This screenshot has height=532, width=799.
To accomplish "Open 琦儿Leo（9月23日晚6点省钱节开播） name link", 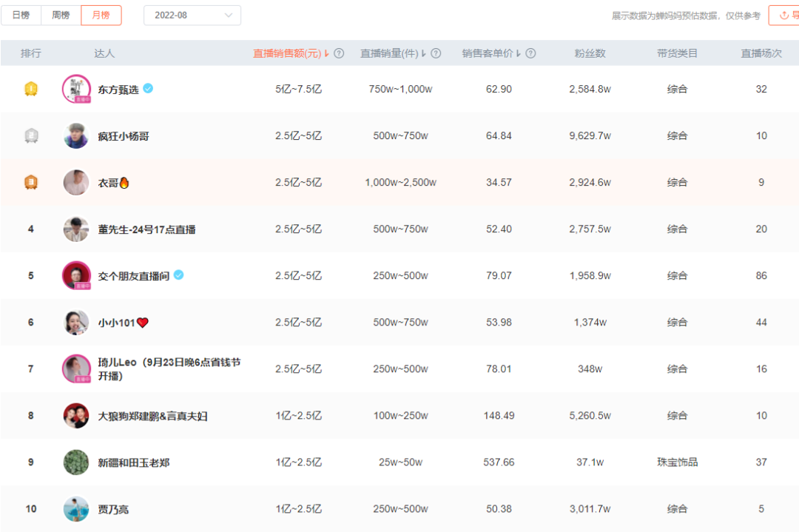I will [169, 369].
